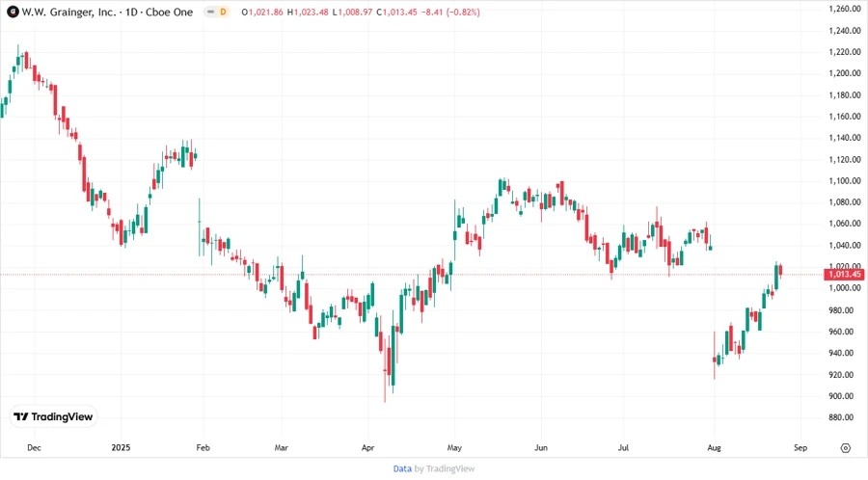
Task: Open the 'Data' link in the footer
Action: coord(402,468)
